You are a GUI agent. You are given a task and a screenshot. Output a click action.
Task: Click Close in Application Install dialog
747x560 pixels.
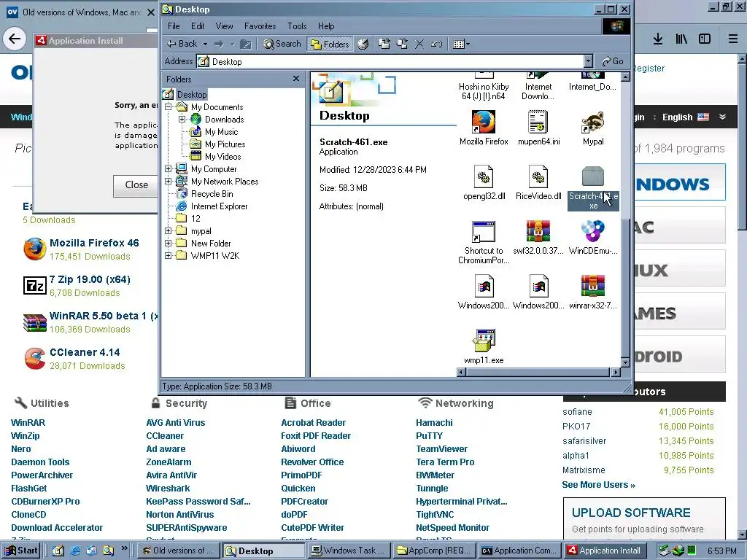(136, 184)
